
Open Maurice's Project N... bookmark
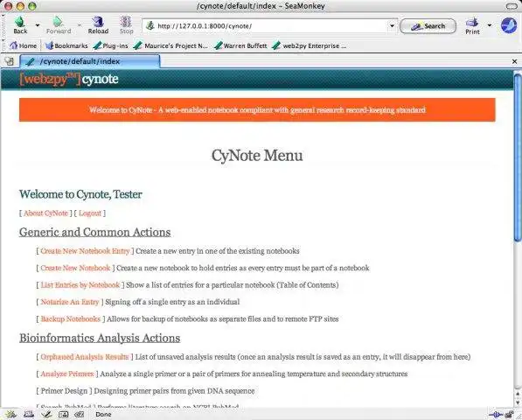171,45
